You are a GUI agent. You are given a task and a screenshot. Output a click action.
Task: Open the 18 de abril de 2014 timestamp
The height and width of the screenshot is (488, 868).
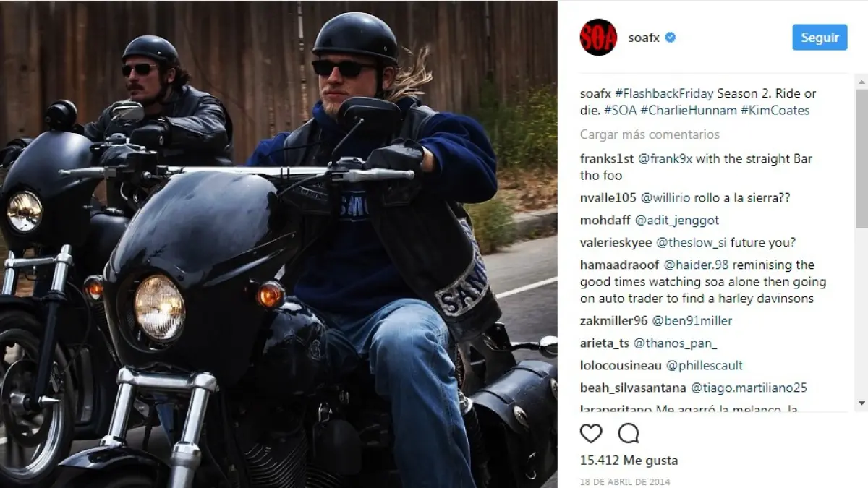tap(625, 481)
